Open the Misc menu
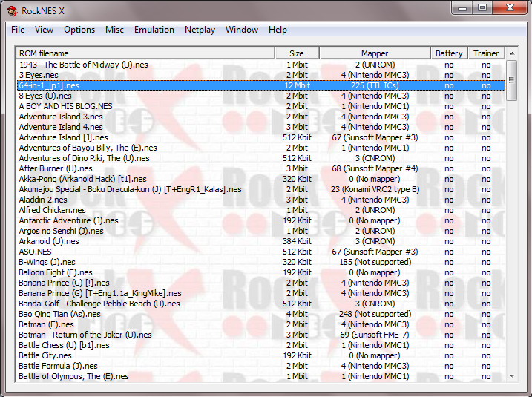The height and width of the screenshot is (397, 532). (x=115, y=30)
